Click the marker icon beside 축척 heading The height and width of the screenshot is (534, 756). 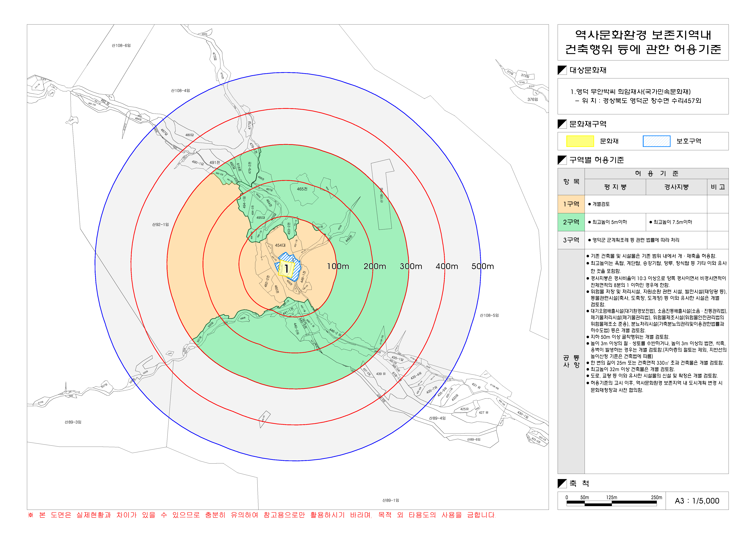coord(562,483)
